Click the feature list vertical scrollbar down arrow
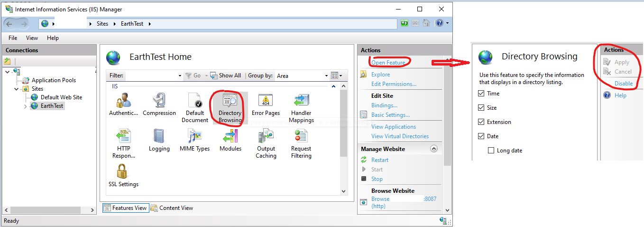644x227 pixels. click(x=344, y=191)
